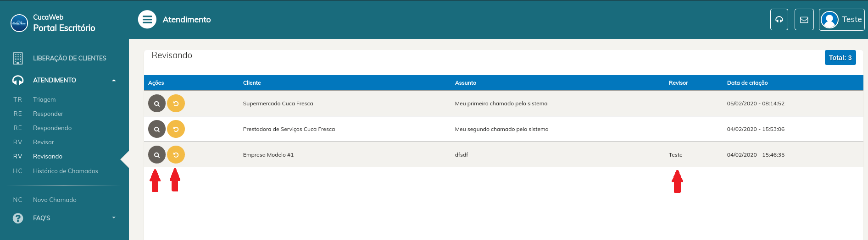Click the Portal Escritório title
Viewport: 868px width, 240px height.
click(x=64, y=28)
